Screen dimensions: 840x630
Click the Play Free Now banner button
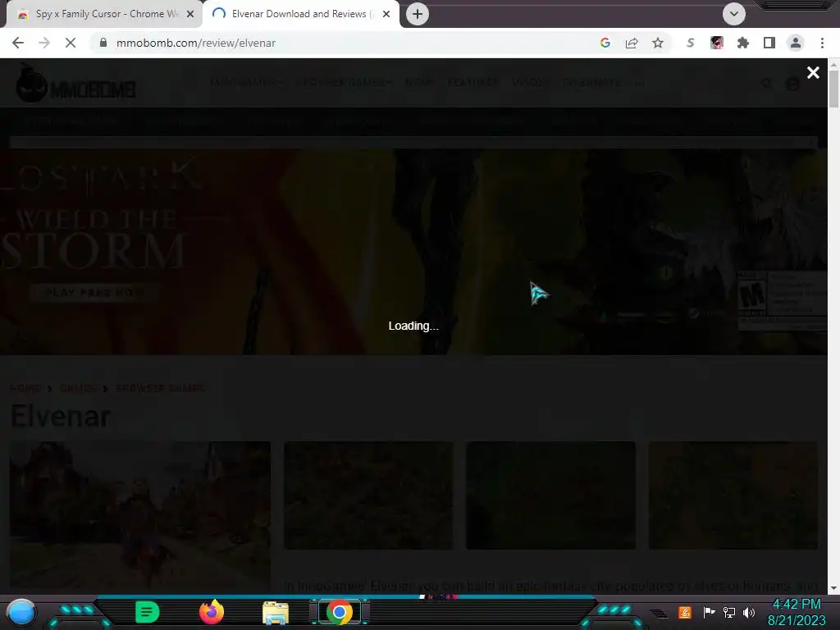click(95, 293)
